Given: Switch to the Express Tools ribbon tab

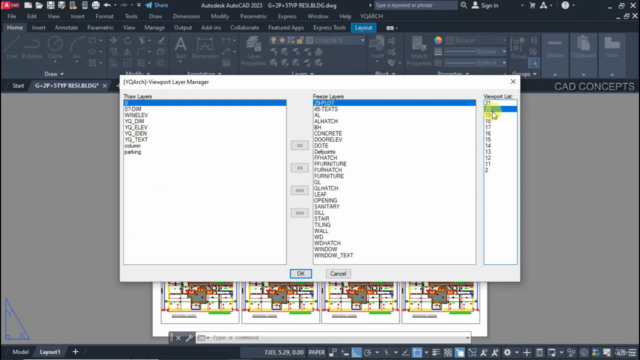Looking at the screenshot, I should point(329,28).
